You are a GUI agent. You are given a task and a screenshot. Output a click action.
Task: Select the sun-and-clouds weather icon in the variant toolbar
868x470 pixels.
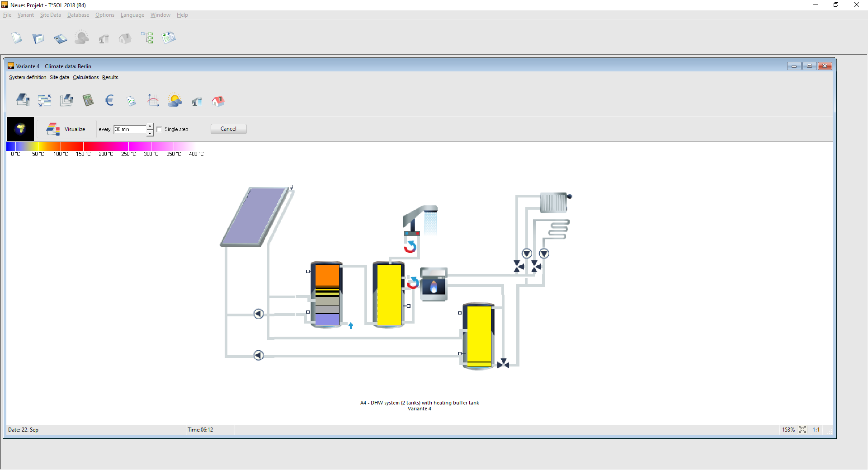[175, 100]
